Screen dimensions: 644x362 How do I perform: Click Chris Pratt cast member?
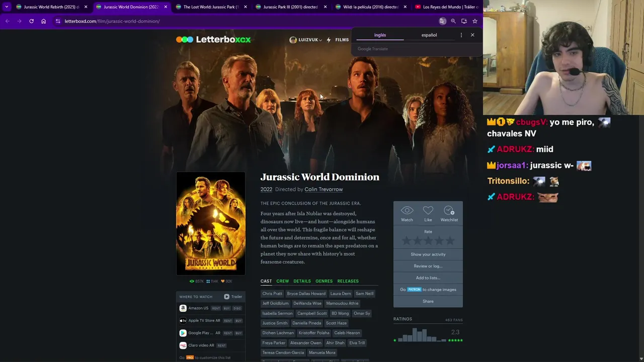point(272,294)
